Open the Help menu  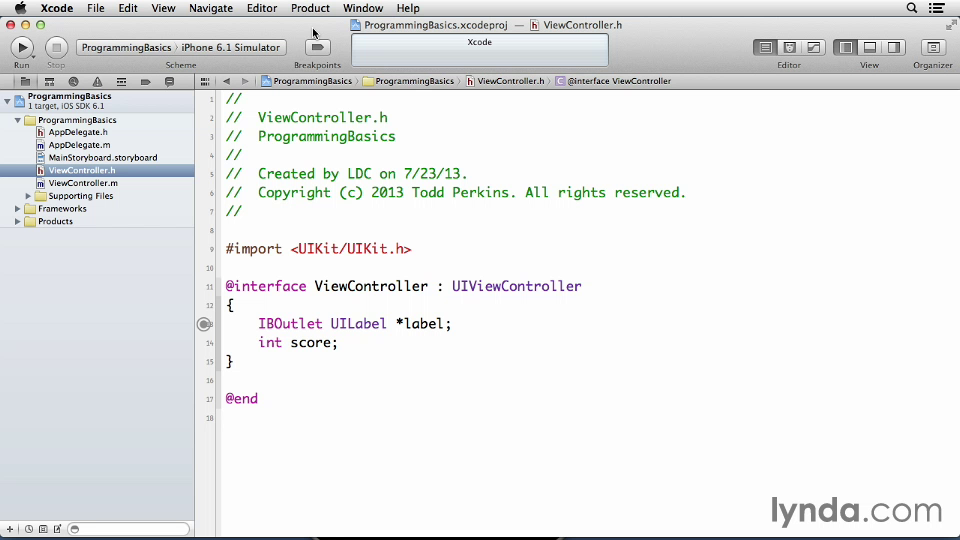(x=408, y=8)
